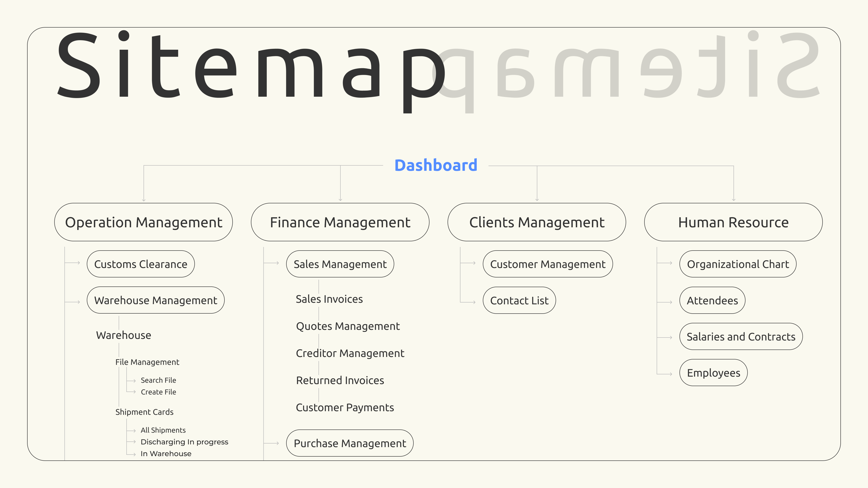Select Discharging In progress shipments
This screenshot has width=868, height=488.
pos(184,442)
